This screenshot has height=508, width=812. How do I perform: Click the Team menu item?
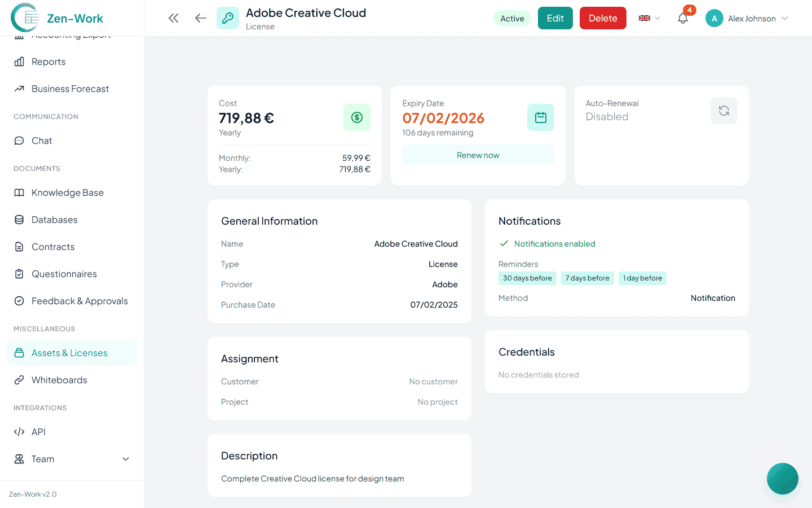pos(72,459)
